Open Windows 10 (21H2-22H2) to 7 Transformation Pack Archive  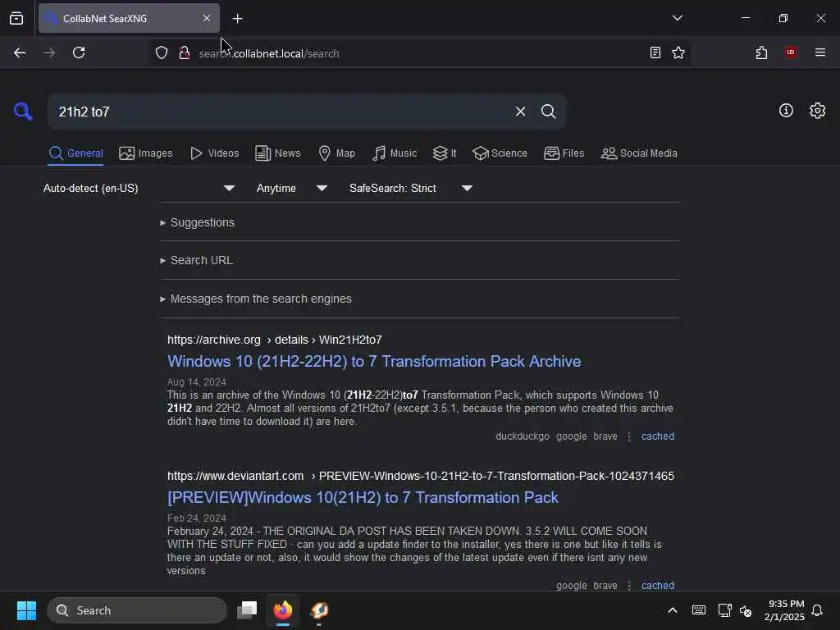(x=374, y=362)
